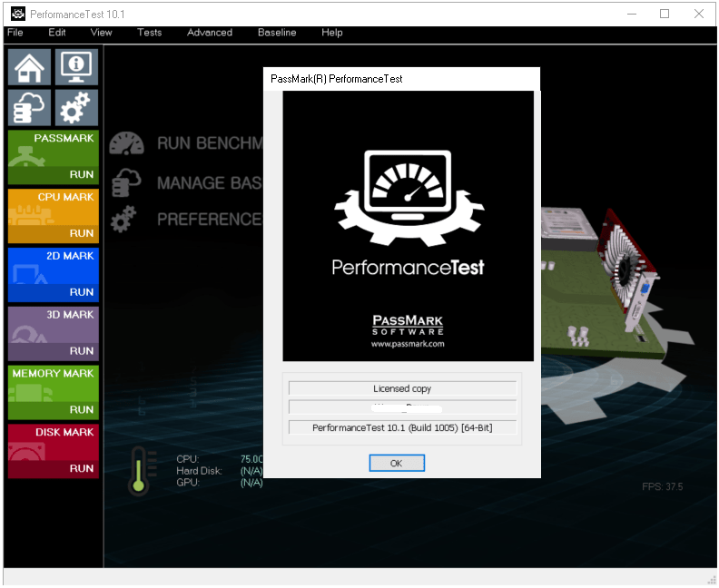
Task: Run the Memory Mark test
Action: [81, 410]
